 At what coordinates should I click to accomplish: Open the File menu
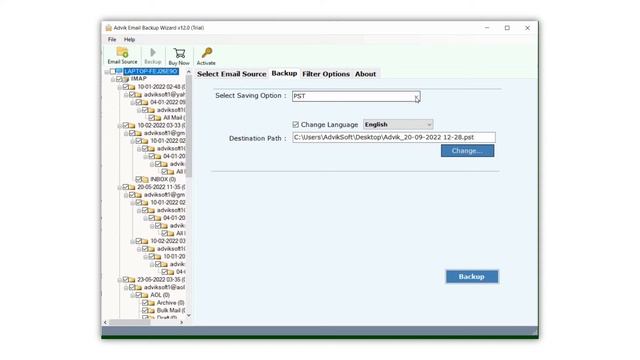pyautogui.click(x=112, y=40)
